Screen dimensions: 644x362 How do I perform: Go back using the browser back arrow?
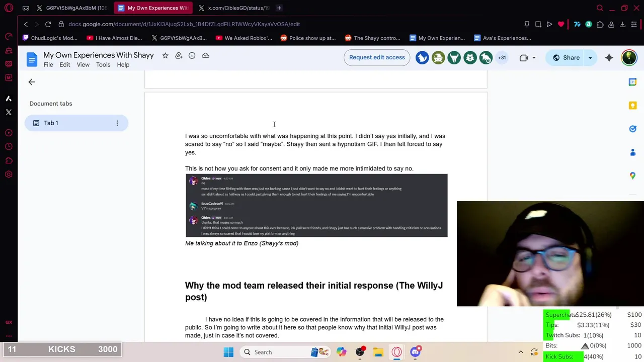pos(26,24)
